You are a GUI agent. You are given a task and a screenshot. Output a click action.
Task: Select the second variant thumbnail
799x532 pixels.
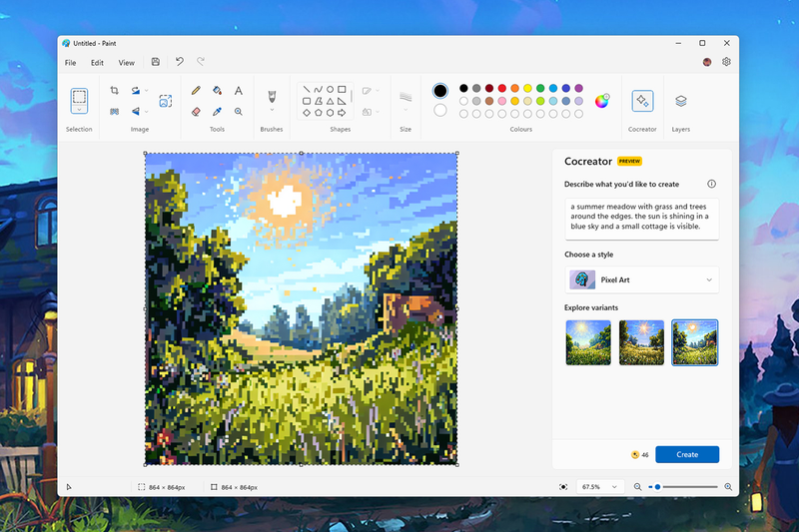(x=641, y=342)
